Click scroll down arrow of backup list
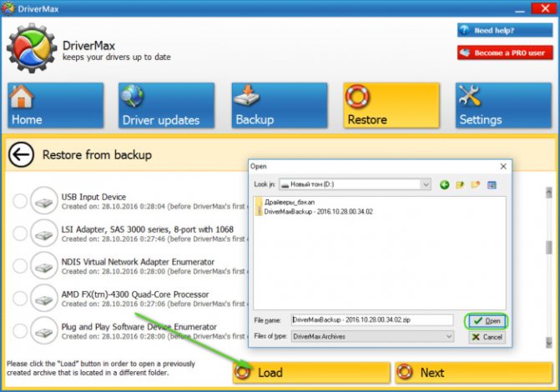 tap(549, 343)
